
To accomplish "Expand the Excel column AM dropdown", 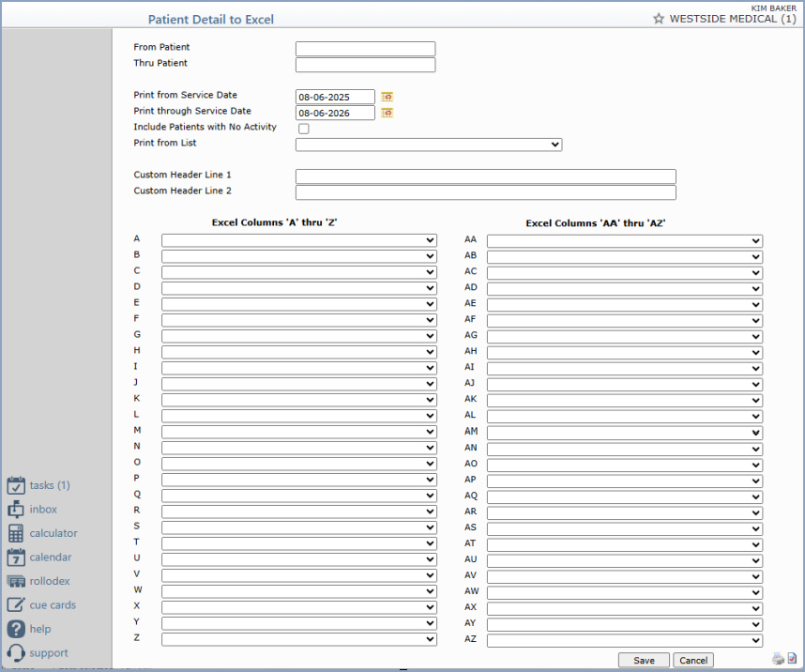I will (625, 433).
